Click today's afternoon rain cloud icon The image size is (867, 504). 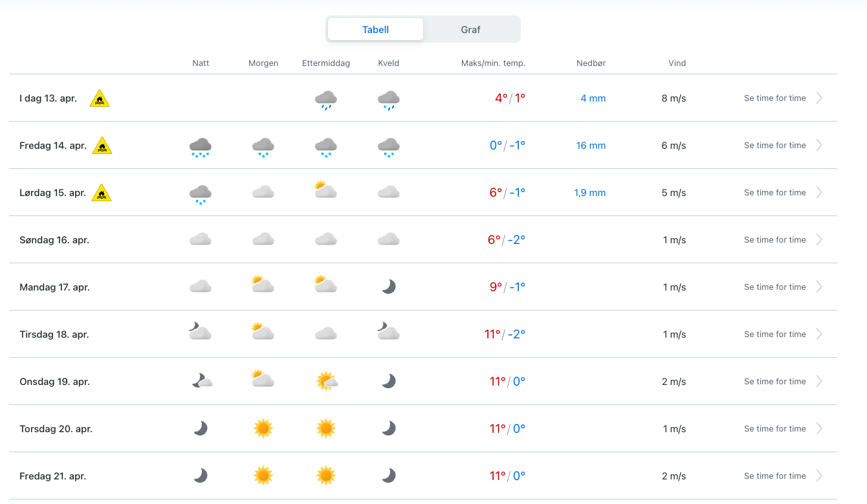tap(325, 100)
